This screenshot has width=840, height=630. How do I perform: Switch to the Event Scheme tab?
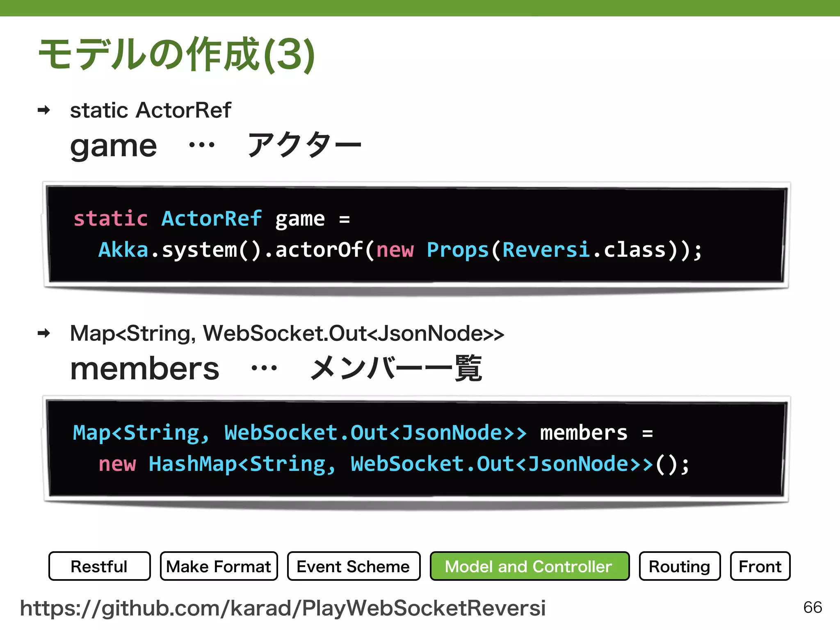(354, 566)
